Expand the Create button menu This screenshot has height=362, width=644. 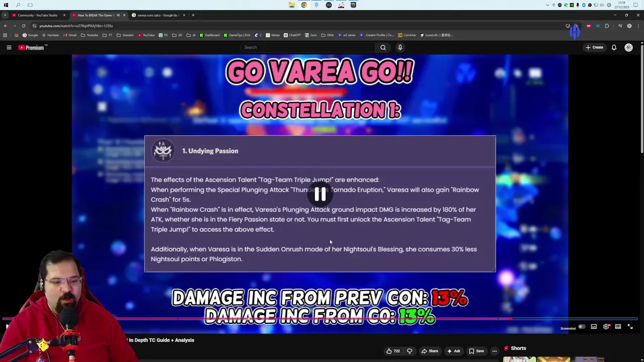(x=594, y=47)
